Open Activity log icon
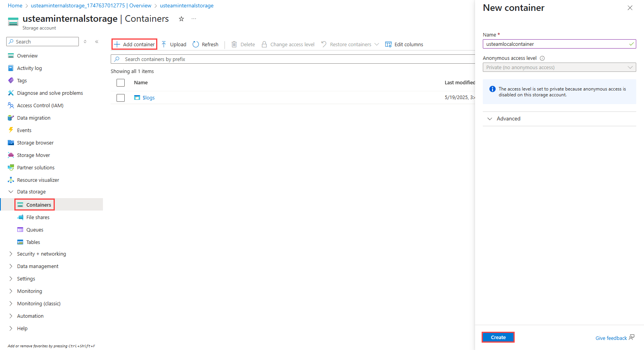 point(11,68)
